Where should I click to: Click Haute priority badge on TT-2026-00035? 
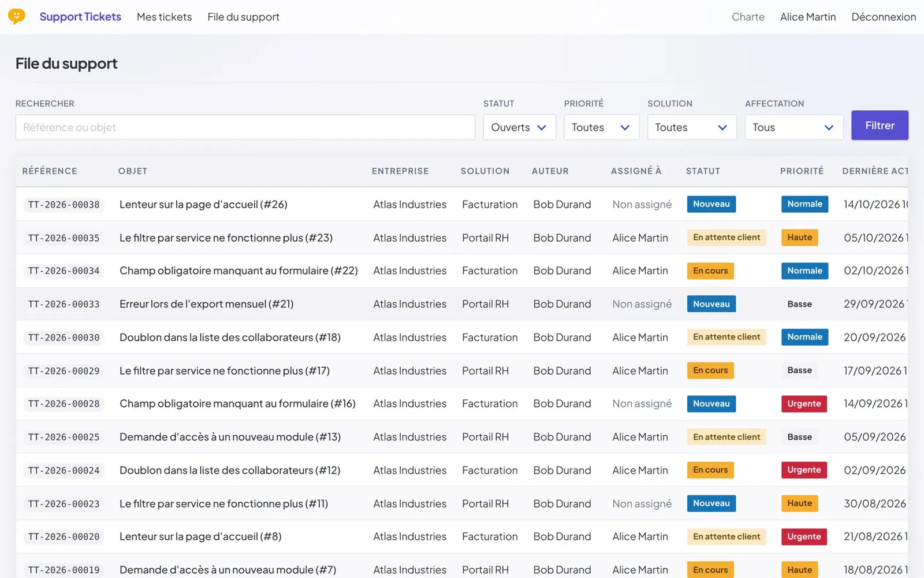coord(799,238)
